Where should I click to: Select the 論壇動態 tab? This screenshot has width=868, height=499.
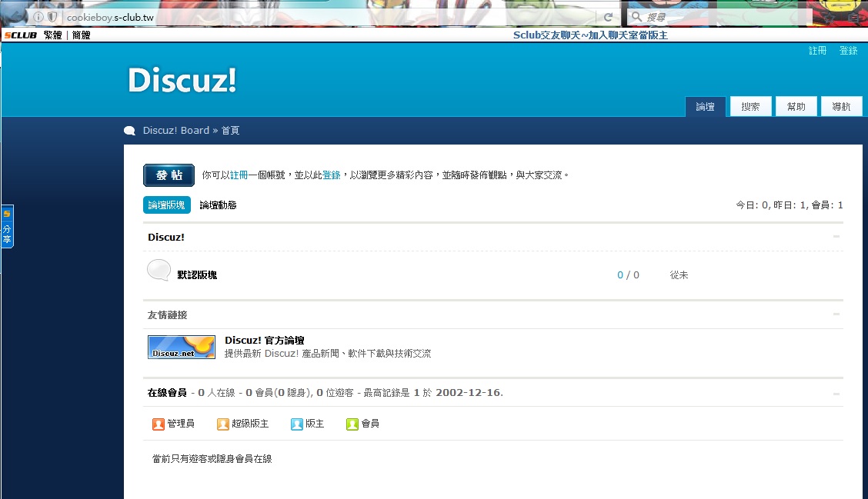tap(218, 205)
